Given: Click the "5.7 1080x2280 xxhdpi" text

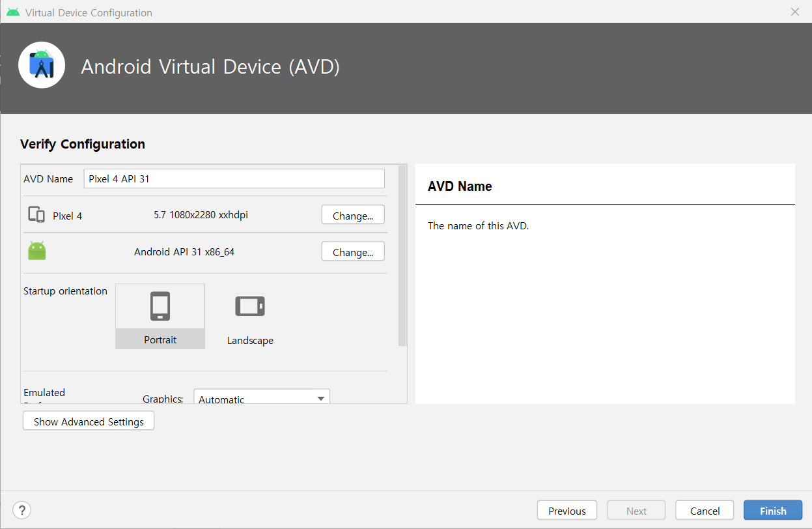Looking at the screenshot, I should click(201, 214).
